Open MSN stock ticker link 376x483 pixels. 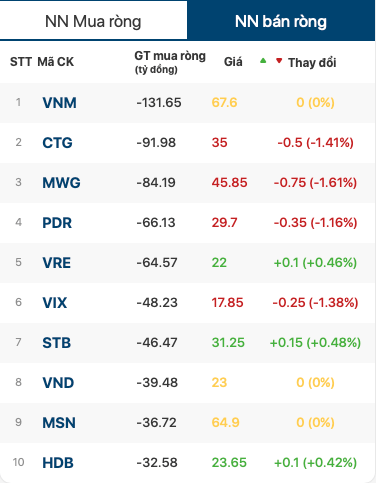coord(59,423)
